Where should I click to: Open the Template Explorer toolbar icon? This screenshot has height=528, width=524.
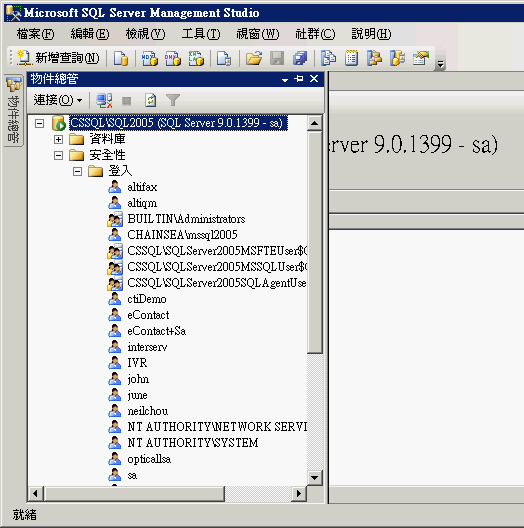click(x=397, y=58)
